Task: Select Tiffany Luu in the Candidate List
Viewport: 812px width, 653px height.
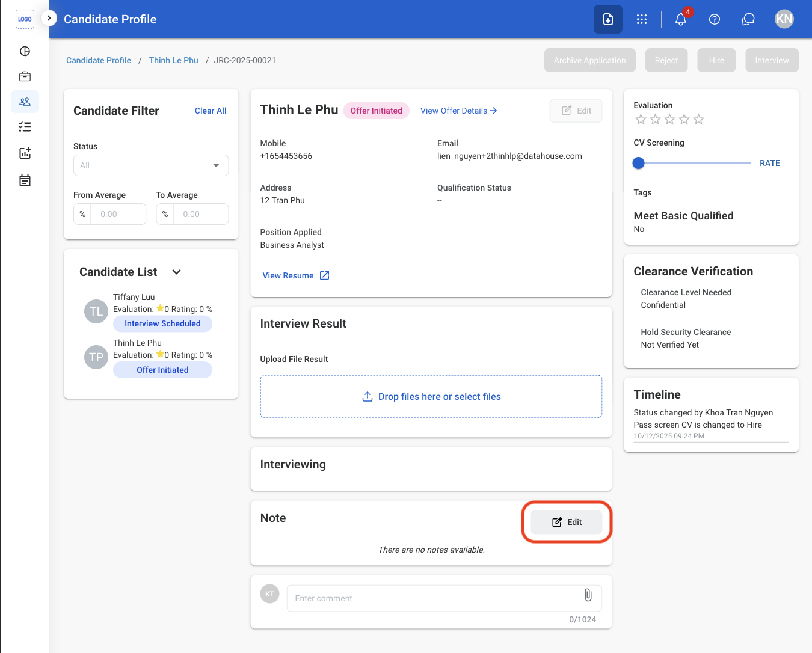Action: click(149, 311)
